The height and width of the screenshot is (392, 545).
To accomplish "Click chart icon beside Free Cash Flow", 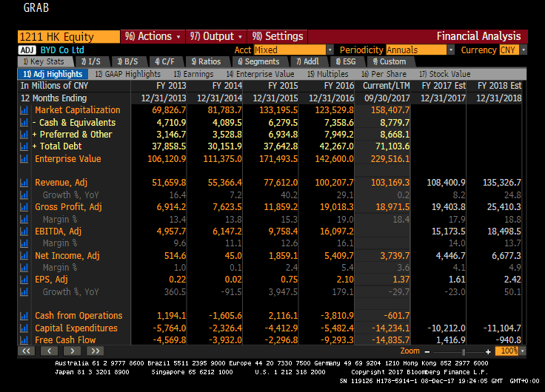I will coord(24,340).
